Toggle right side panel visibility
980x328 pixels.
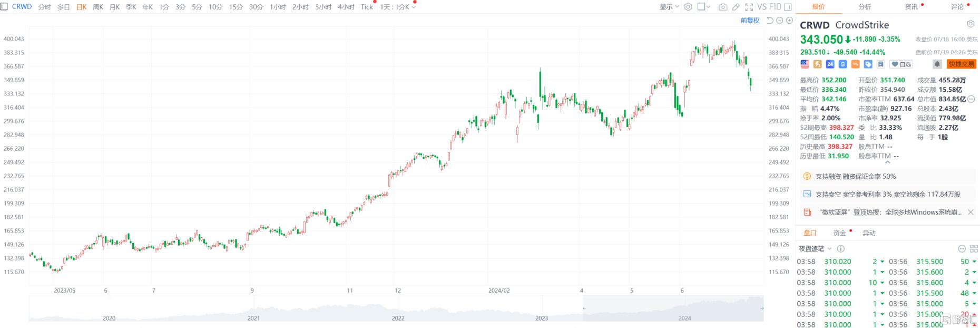(788, 7)
